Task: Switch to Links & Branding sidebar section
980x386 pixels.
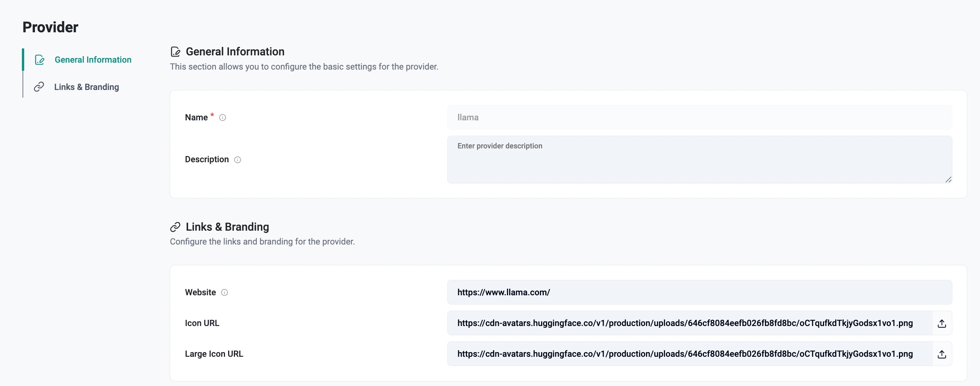Action: point(86,87)
